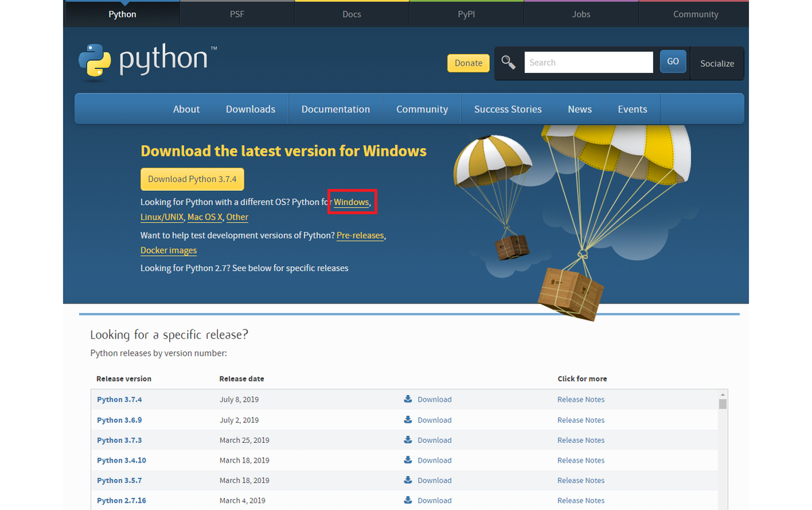Open the PyPI top tab

tap(466, 14)
